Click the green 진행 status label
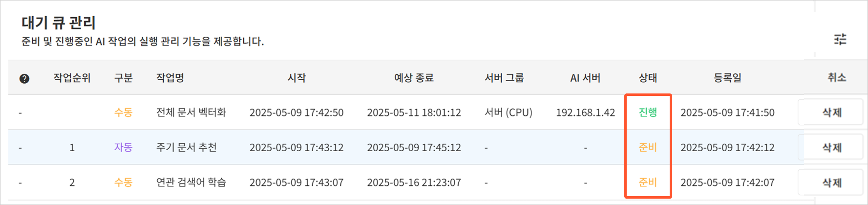This screenshot has height=205, width=868. (x=648, y=113)
